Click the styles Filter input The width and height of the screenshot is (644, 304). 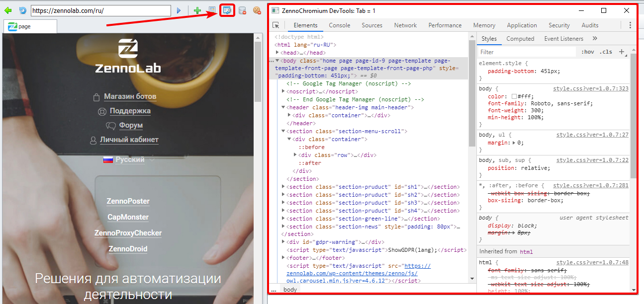coord(527,52)
